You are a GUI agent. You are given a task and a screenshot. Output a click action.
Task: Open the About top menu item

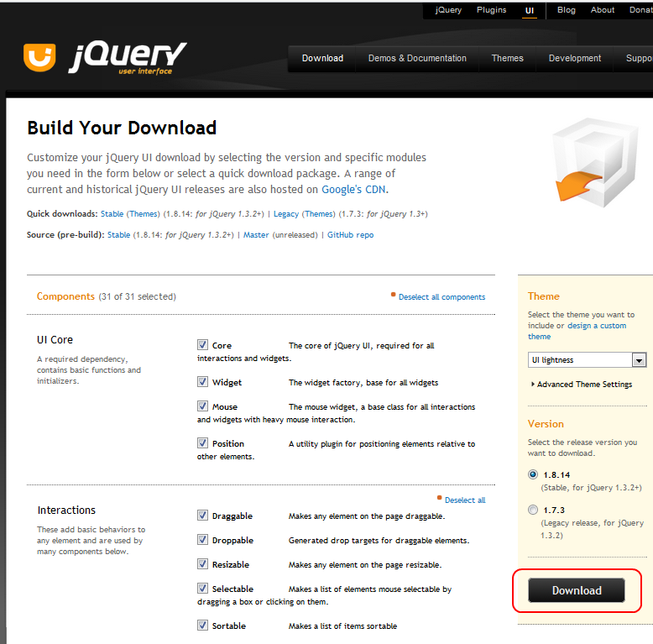(x=602, y=10)
